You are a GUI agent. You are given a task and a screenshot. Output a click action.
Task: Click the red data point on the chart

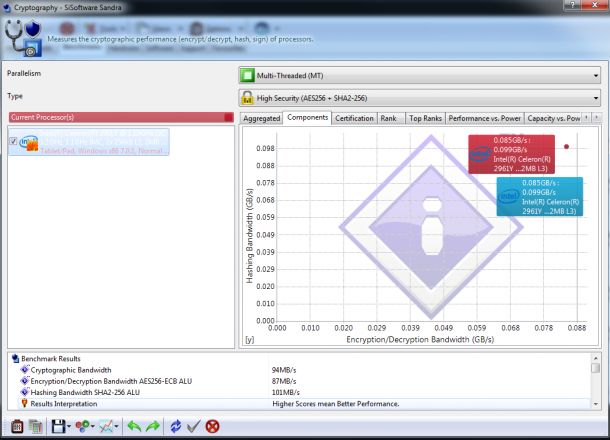(x=566, y=147)
